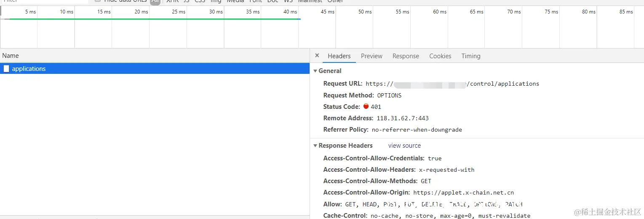Image resolution: width=644 pixels, height=219 pixels.
Task: Open the Response tab
Action: click(406, 56)
